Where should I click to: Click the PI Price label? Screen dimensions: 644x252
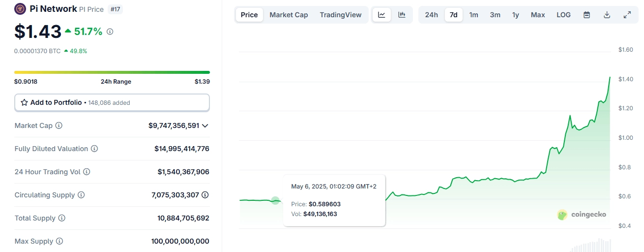coord(91,9)
